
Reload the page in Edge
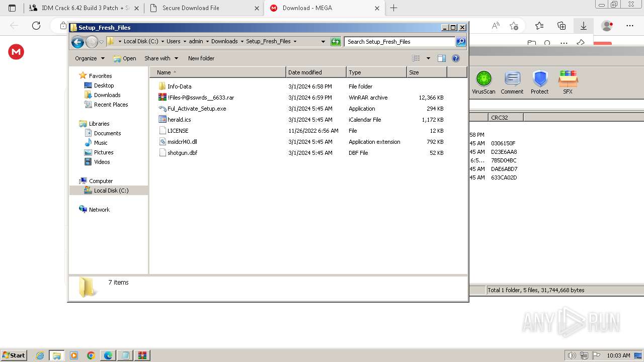point(36,26)
